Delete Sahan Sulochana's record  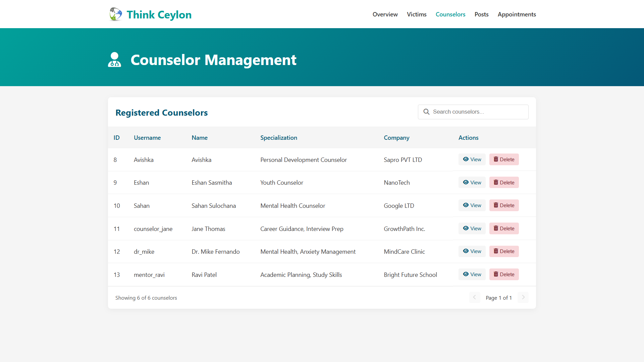(x=504, y=205)
